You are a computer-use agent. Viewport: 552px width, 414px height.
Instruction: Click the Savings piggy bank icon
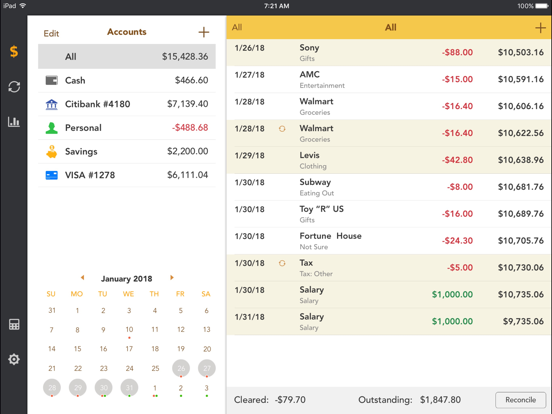click(52, 151)
